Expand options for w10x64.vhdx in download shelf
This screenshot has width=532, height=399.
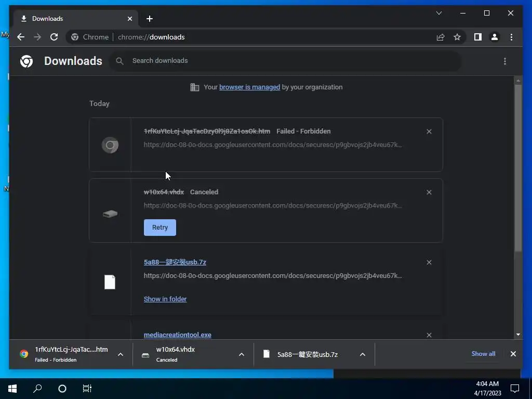[242, 354]
